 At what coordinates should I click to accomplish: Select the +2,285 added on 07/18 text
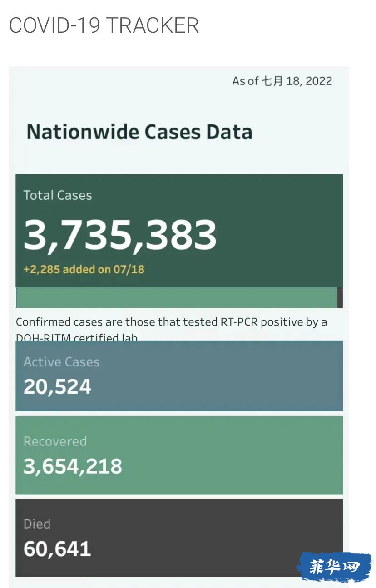click(x=84, y=269)
